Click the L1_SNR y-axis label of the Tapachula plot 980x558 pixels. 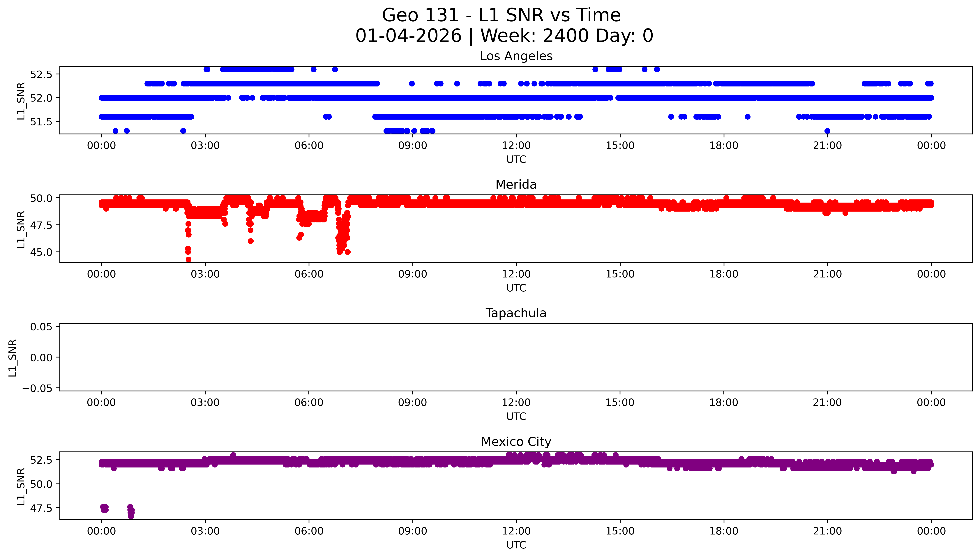click(13, 358)
